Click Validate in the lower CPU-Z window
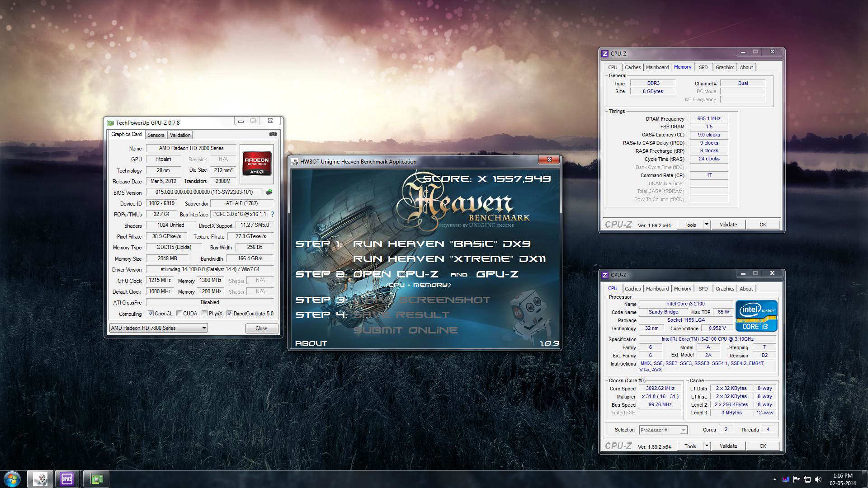The height and width of the screenshot is (488, 868). 728,446
